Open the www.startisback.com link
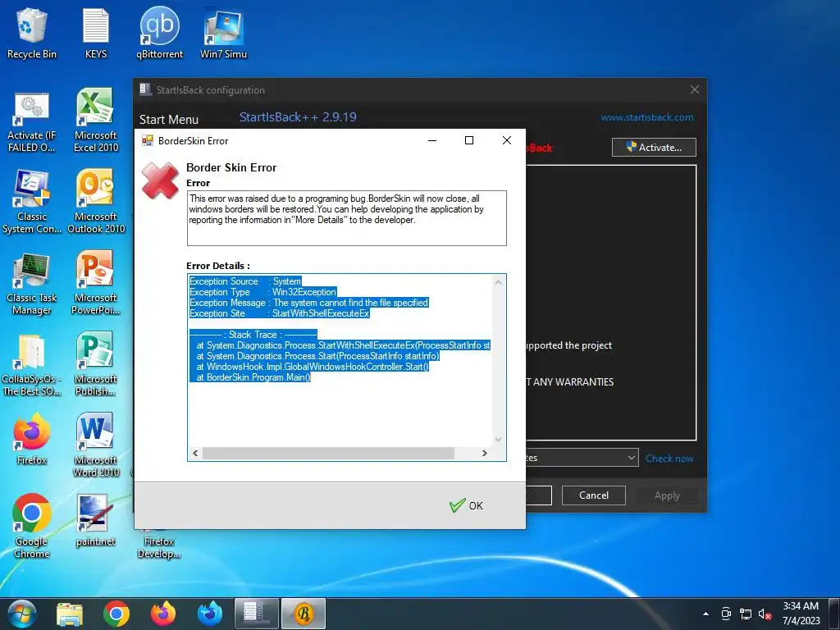840x630 pixels. coord(647,117)
